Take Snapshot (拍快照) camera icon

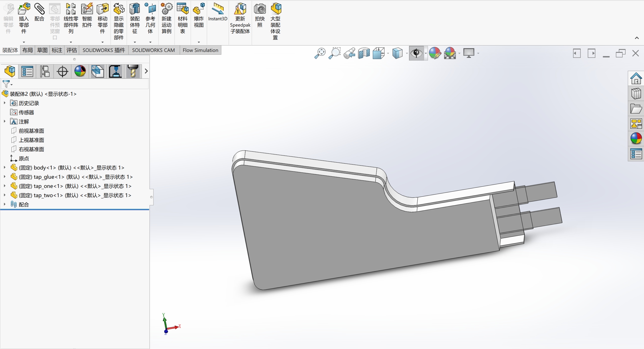(260, 9)
